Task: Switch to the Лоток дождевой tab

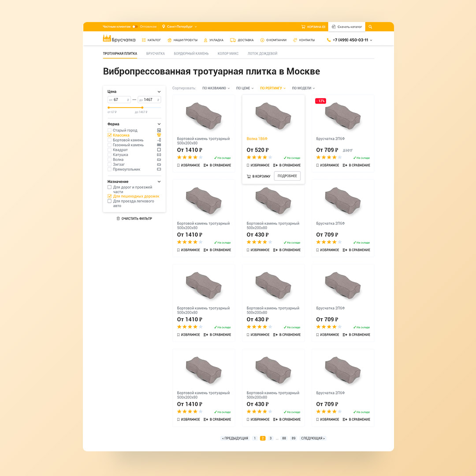Action: point(262,53)
